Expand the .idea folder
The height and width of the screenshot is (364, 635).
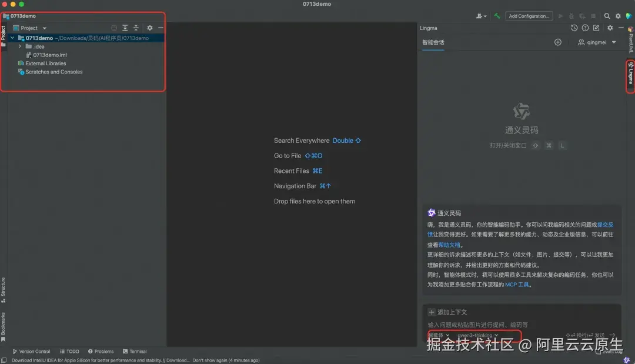(x=19, y=46)
